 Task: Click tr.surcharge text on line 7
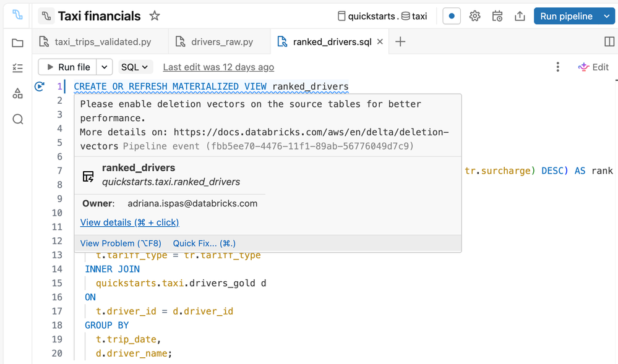[498, 171]
